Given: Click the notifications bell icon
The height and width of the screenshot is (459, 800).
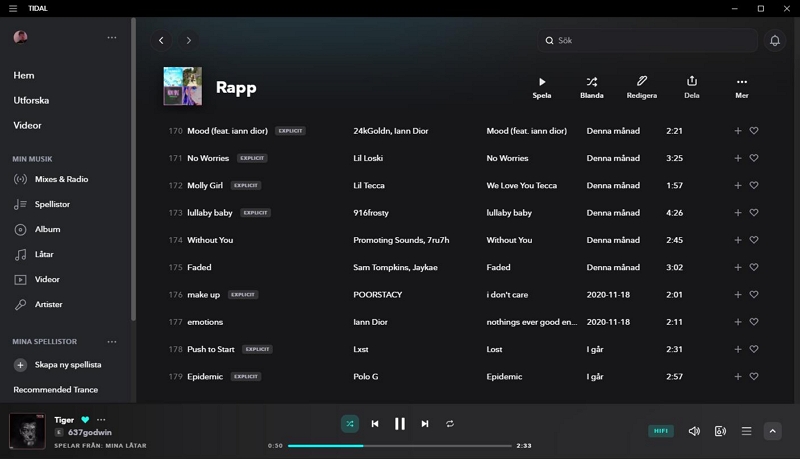Looking at the screenshot, I should [774, 41].
